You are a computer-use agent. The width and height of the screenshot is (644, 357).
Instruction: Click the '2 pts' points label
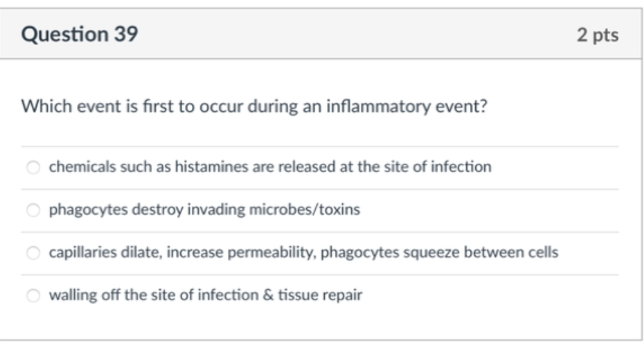[598, 35]
